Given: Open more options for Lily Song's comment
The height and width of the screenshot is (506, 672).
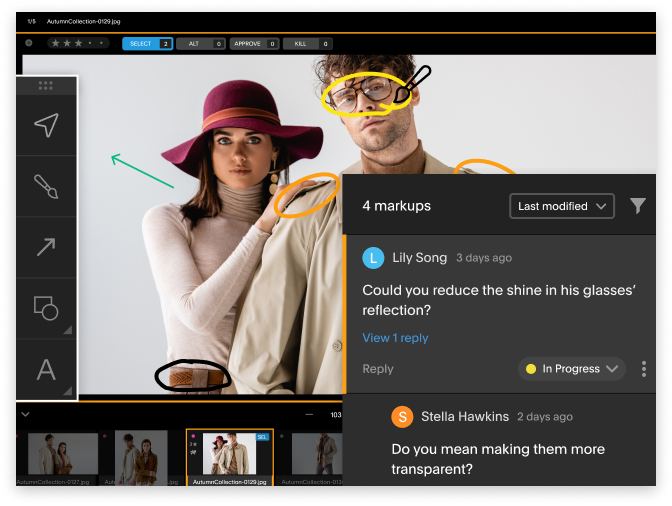Looking at the screenshot, I should [x=643, y=369].
